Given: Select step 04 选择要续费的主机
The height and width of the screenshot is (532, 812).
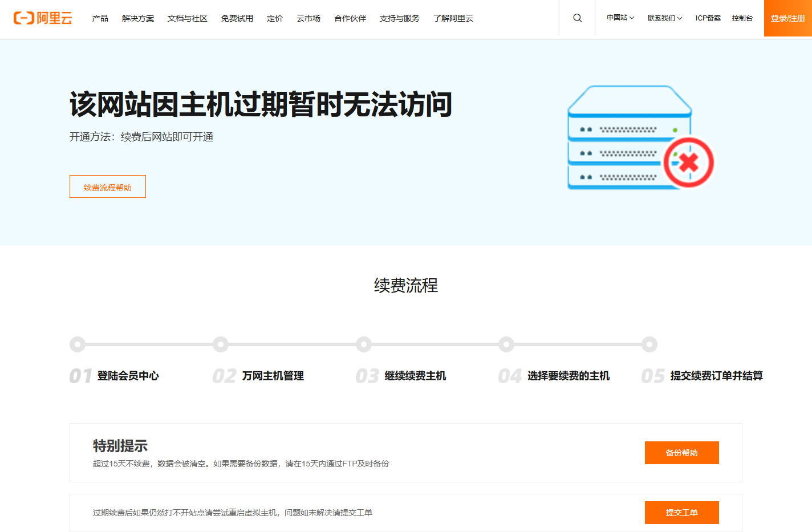Looking at the screenshot, I should click(x=554, y=376).
